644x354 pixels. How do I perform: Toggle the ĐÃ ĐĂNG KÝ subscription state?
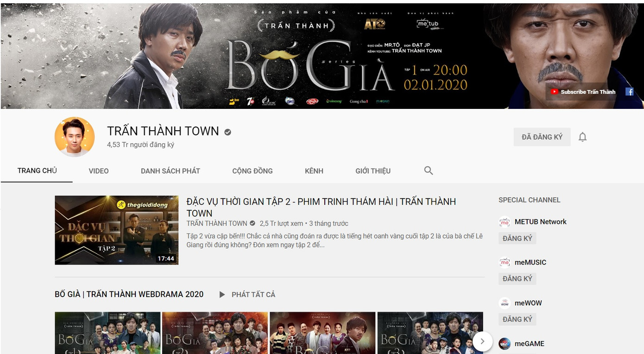click(x=542, y=137)
